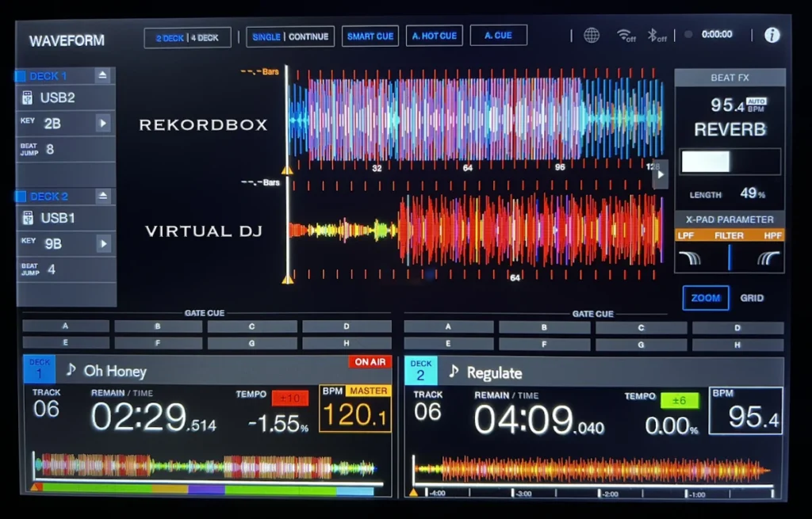Open the network globe icon
The image size is (812, 519).
point(592,35)
